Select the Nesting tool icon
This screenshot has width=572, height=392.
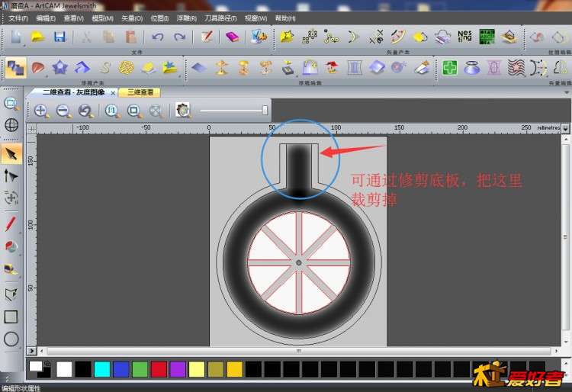(x=464, y=37)
